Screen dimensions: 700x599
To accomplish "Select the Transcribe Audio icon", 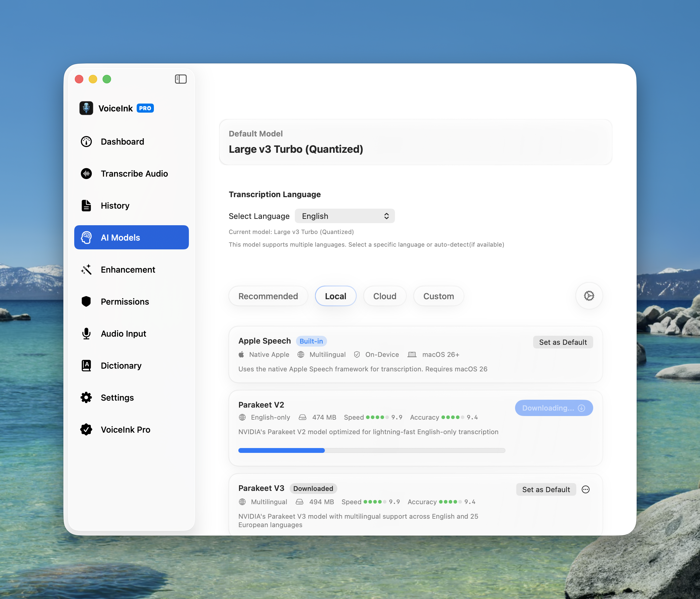I will click(86, 173).
